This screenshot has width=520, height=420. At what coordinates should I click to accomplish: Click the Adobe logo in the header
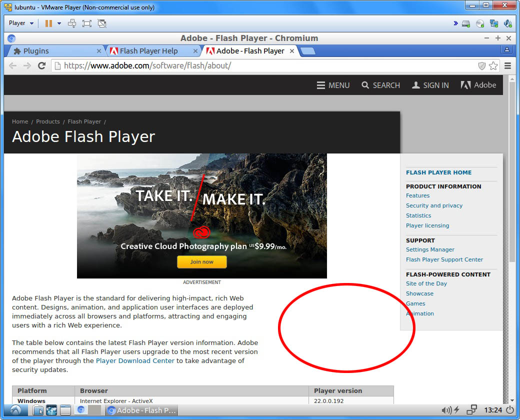[478, 85]
